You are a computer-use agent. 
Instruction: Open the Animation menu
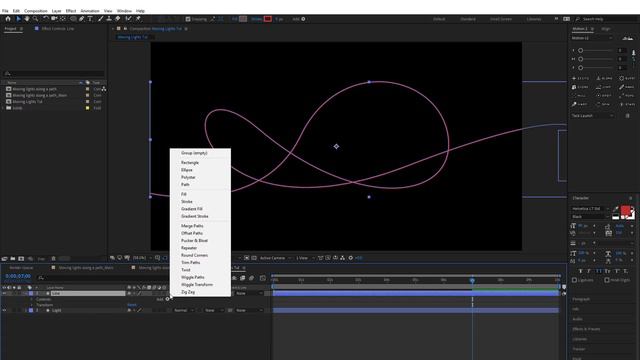(x=90, y=11)
